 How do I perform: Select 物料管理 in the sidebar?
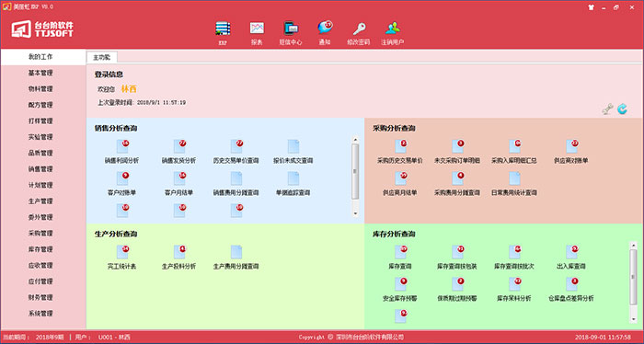pos(43,89)
